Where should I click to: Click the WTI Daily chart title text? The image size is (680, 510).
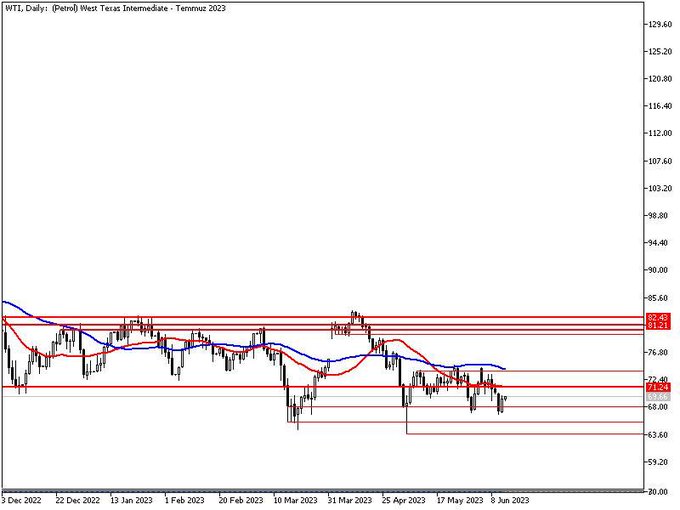[115, 8]
